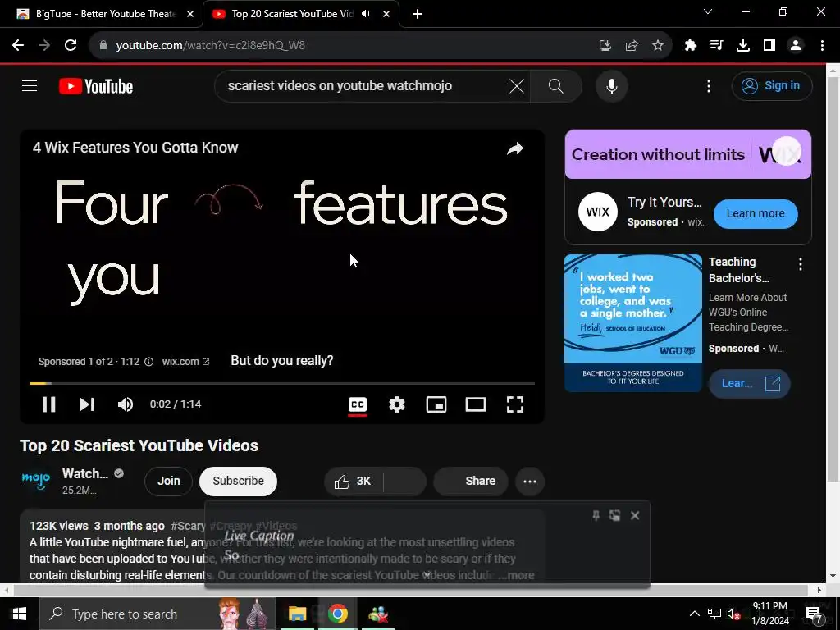This screenshot has height=630, width=840.
Task: Click the Sign in button
Action: [772, 85]
